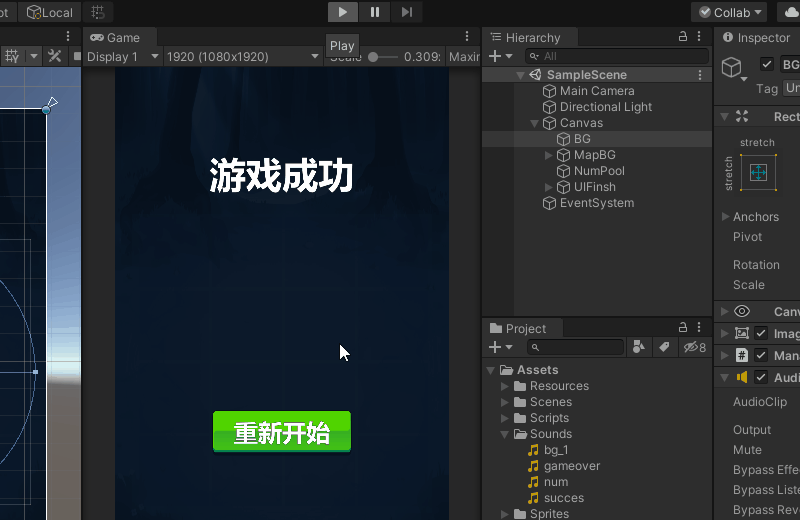800x520 pixels.
Task: Focus the Project search field
Action: pos(576,348)
